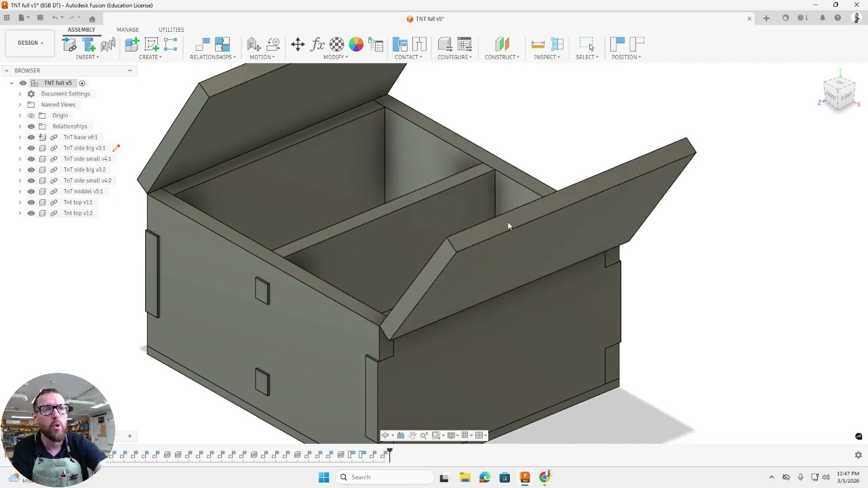Hide the Tnt top v1:1 component

31,202
